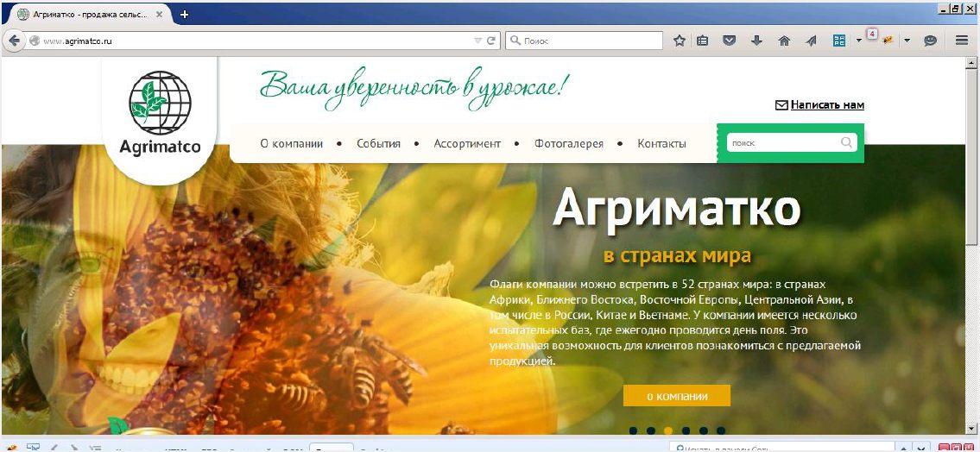
Task: Open a new browser tab
Action: point(184,15)
